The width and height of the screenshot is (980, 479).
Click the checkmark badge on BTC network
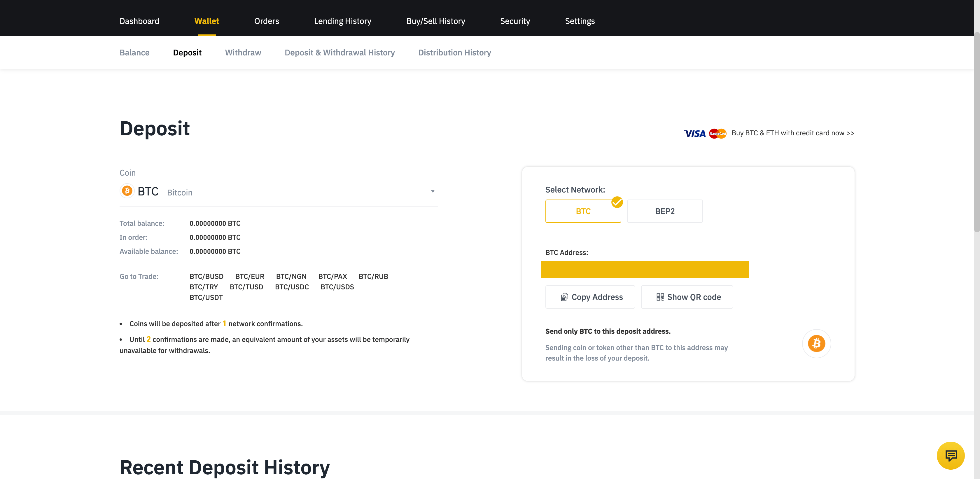coord(617,202)
